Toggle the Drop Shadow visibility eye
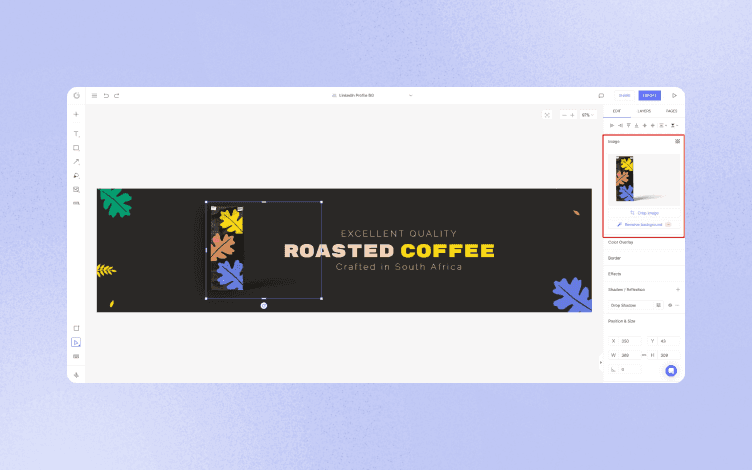This screenshot has width=752, height=470. (x=670, y=306)
